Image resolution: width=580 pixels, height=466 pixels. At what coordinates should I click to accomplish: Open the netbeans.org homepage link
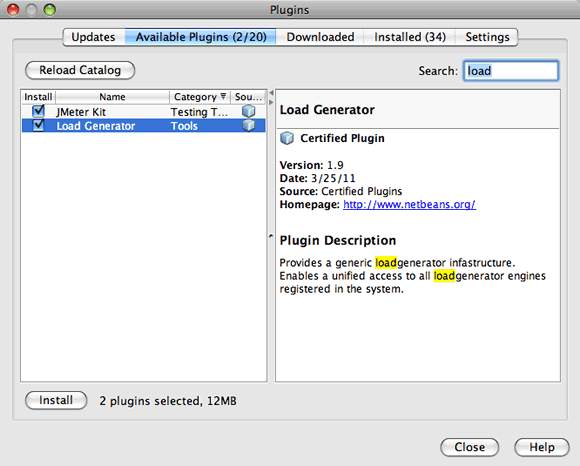coord(409,204)
